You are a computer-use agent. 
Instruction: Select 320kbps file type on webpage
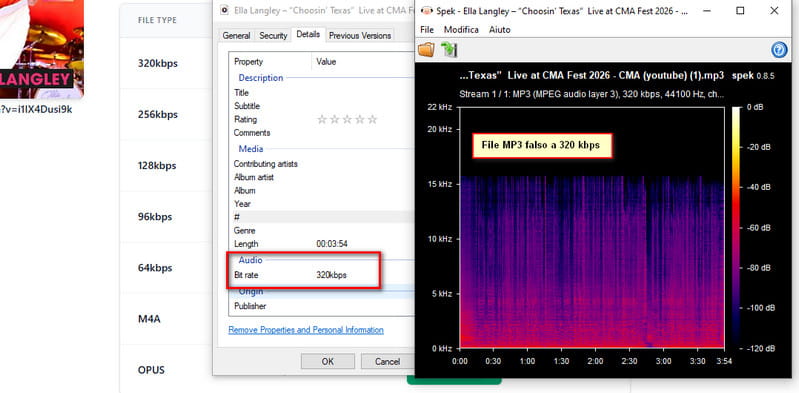tap(157, 64)
